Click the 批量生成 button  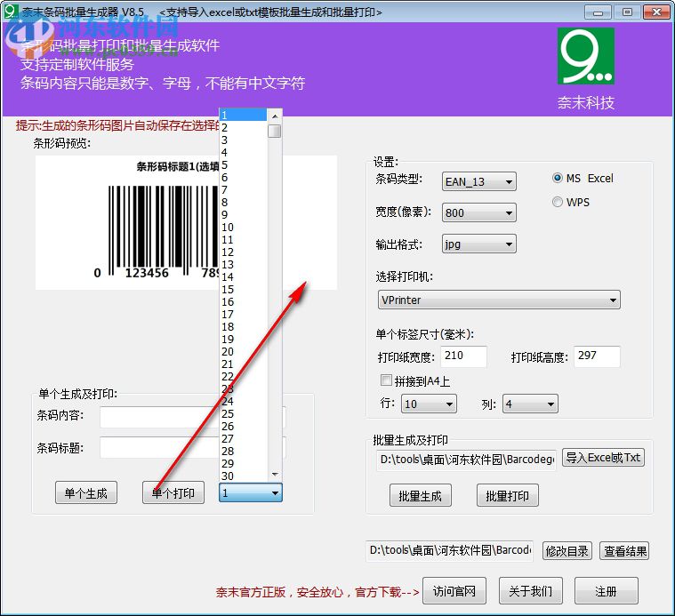tap(421, 495)
